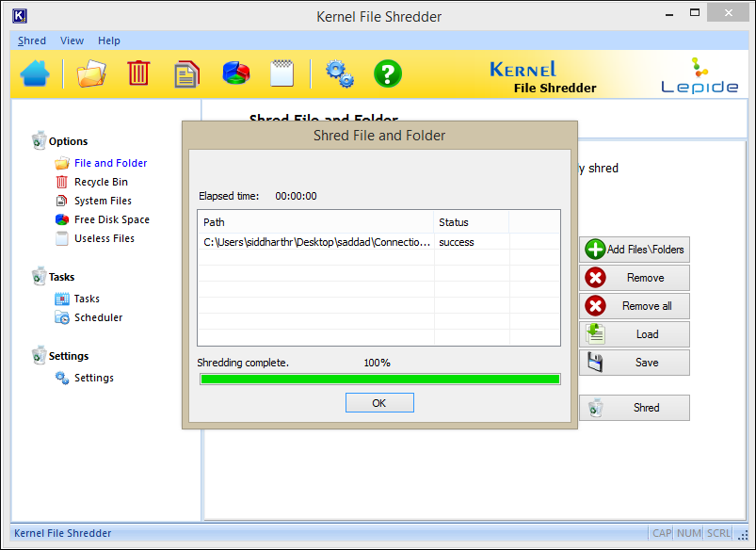Select Recycle Bin in the sidebar
The image size is (756, 550).
[101, 182]
